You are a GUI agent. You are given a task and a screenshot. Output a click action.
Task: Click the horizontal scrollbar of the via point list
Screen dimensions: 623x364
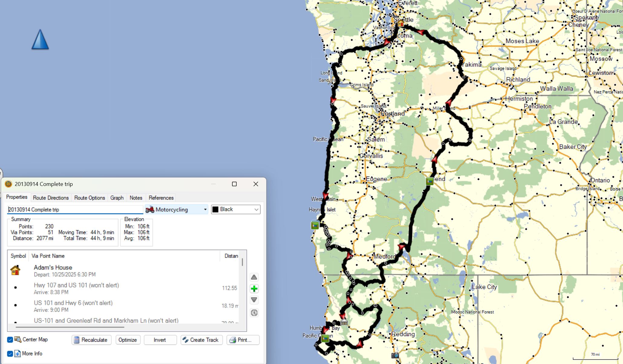tap(70, 327)
